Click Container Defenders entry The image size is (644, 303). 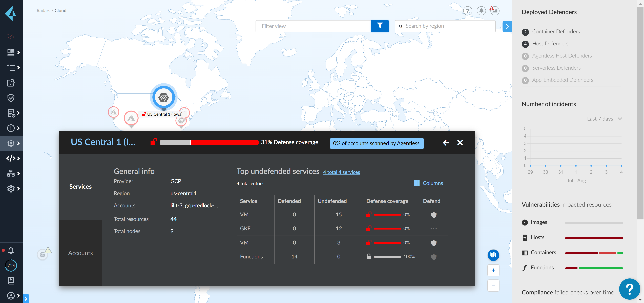[571, 31]
